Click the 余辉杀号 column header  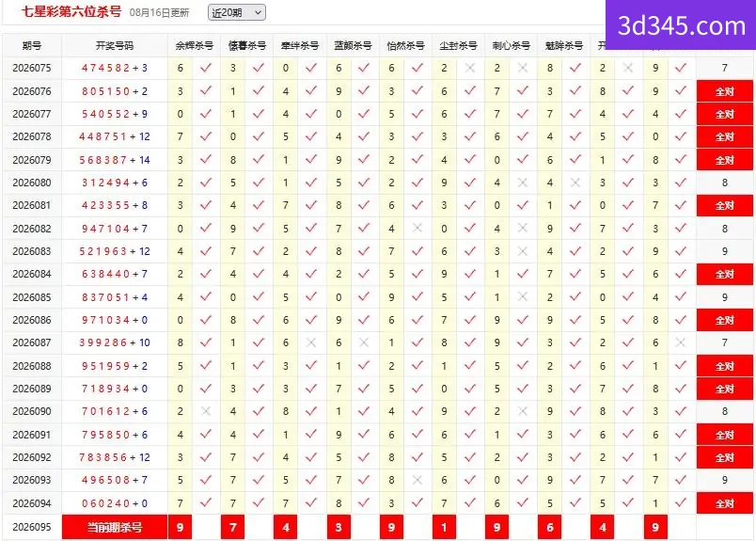194,46
